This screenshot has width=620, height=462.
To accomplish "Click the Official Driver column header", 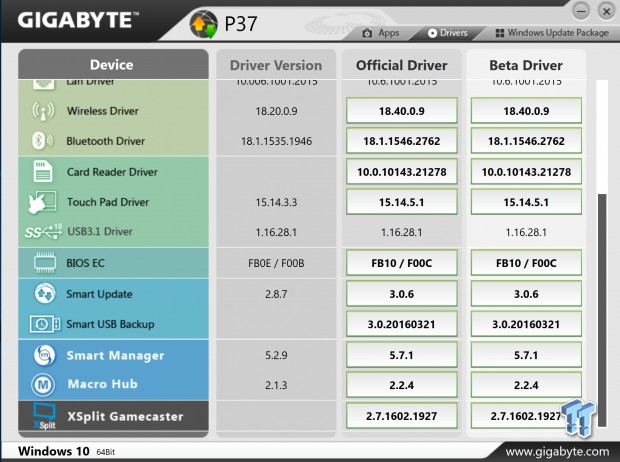I will click(402, 65).
